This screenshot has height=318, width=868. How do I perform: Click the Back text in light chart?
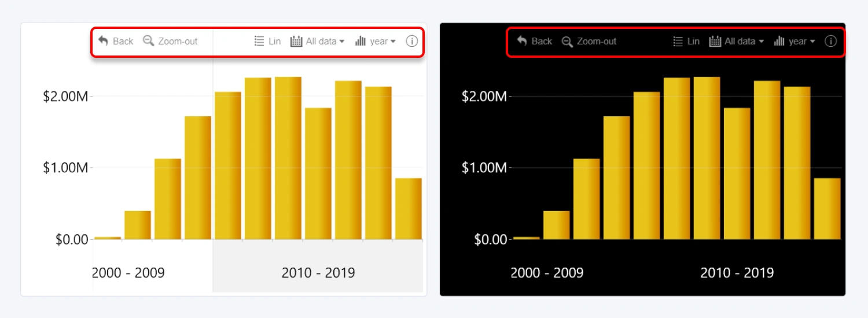coord(123,41)
